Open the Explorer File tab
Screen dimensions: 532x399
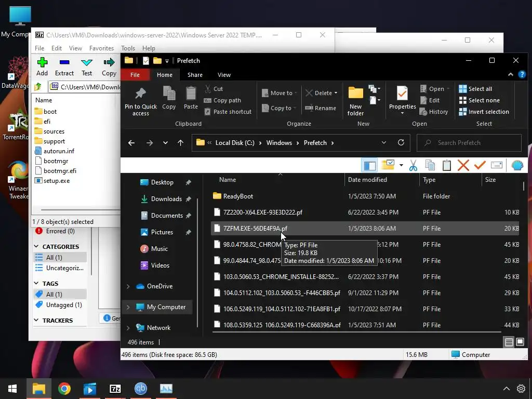(135, 75)
